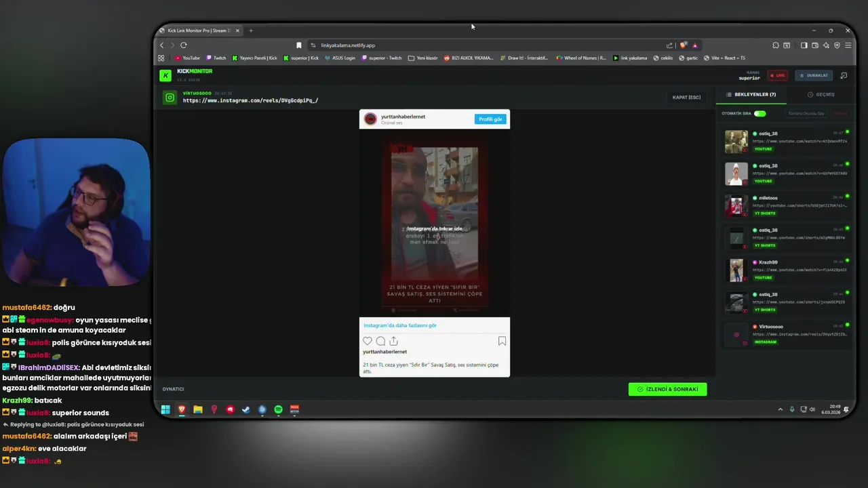Select first ostiq_38 YOUTUBE queue thumbnail
Screen dimensions: 868x488
click(x=736, y=142)
